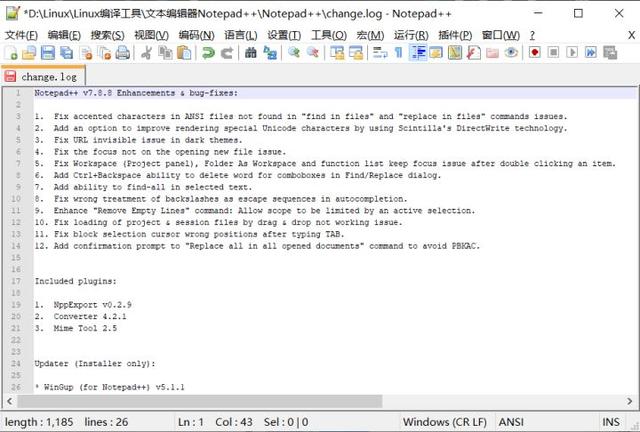Show the Document Map panel icon
The image size is (640, 432).
tap(455, 53)
